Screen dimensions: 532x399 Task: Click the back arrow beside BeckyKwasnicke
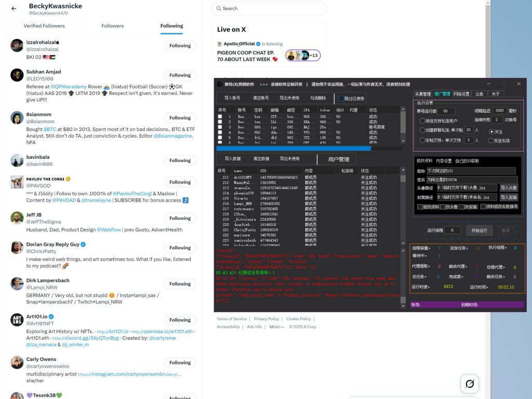14,9
